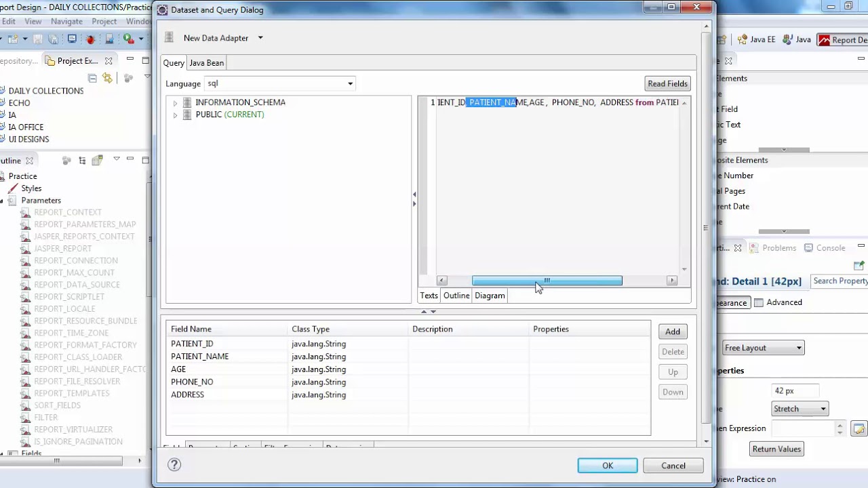Image resolution: width=868 pixels, height=488 pixels.
Task: Select REPORT_CONNECTION parameter in Outline
Action: pyautogui.click(x=76, y=260)
